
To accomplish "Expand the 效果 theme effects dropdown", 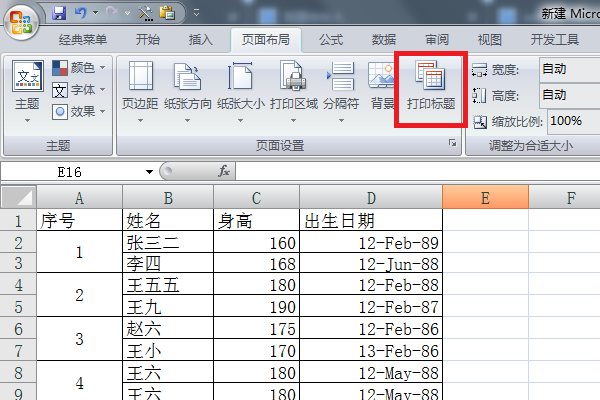I will (80, 111).
